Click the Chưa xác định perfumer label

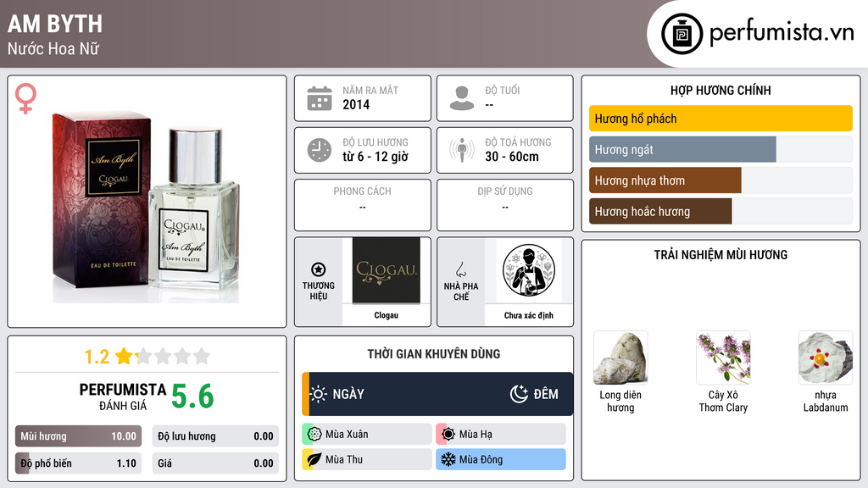(x=529, y=315)
